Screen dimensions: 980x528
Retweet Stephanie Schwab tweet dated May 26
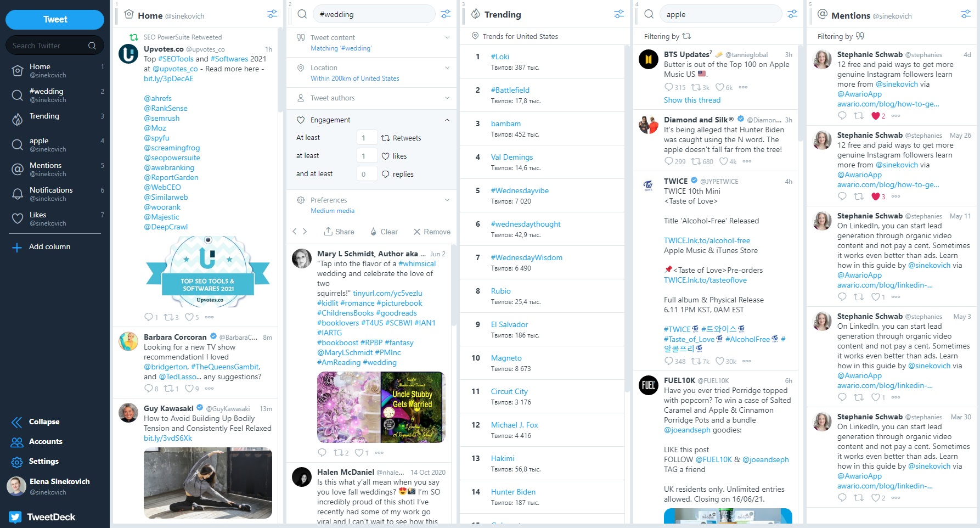(859, 196)
